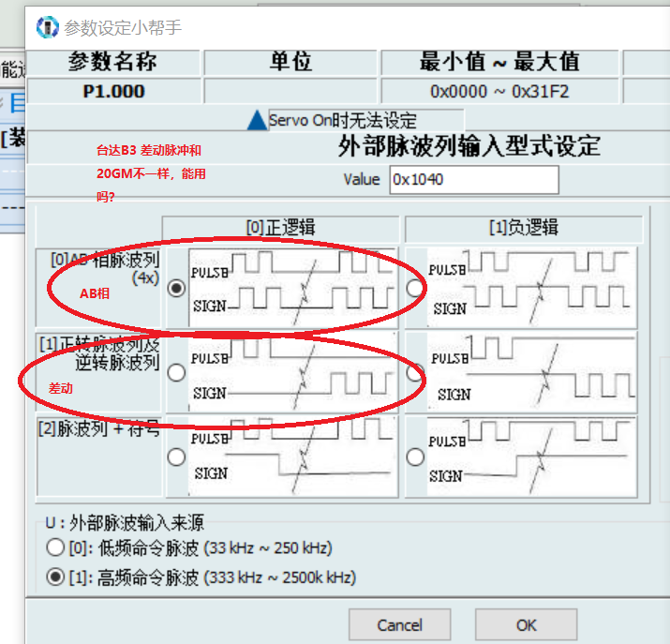
Task: Choose 正转/逆转脉波列 positive logic radio button
Action: (175, 372)
